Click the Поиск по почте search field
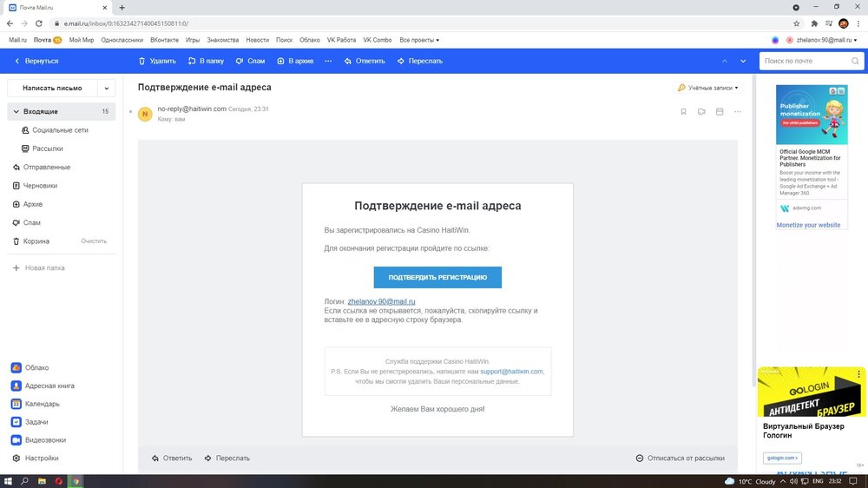Viewport: 868px width, 488px height. tap(811, 61)
